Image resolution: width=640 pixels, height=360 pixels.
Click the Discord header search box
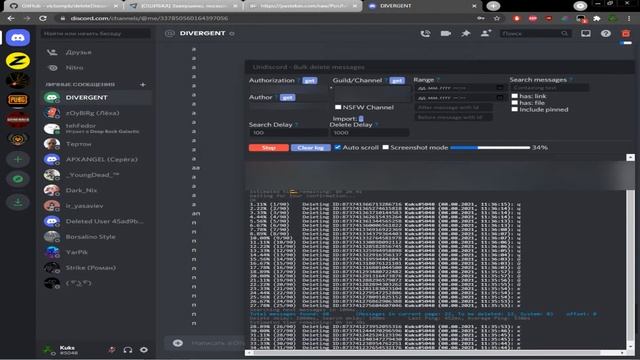(x=535, y=33)
